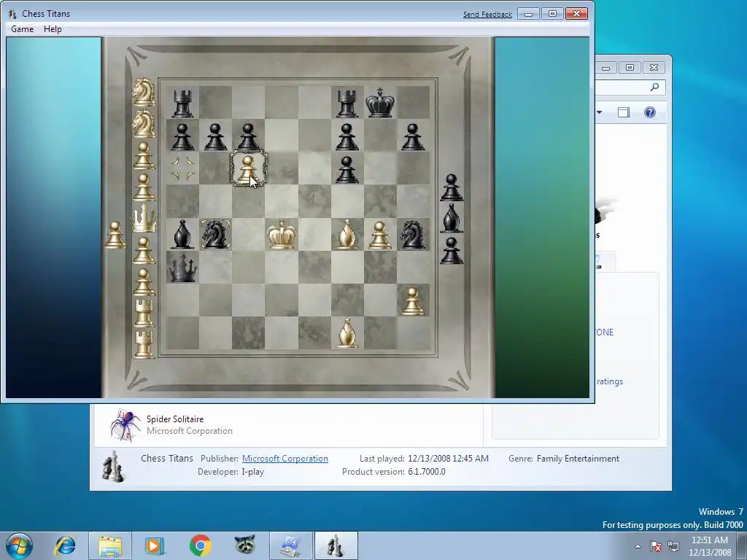Click the captured gold queen beside the board
747x560 pixels.
click(144, 219)
